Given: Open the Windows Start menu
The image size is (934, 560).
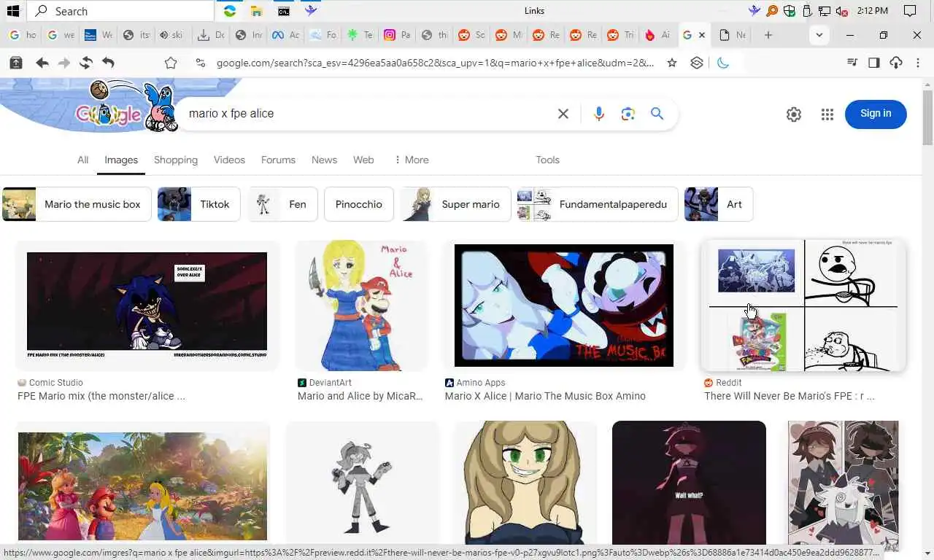Looking at the screenshot, I should pos(12,11).
